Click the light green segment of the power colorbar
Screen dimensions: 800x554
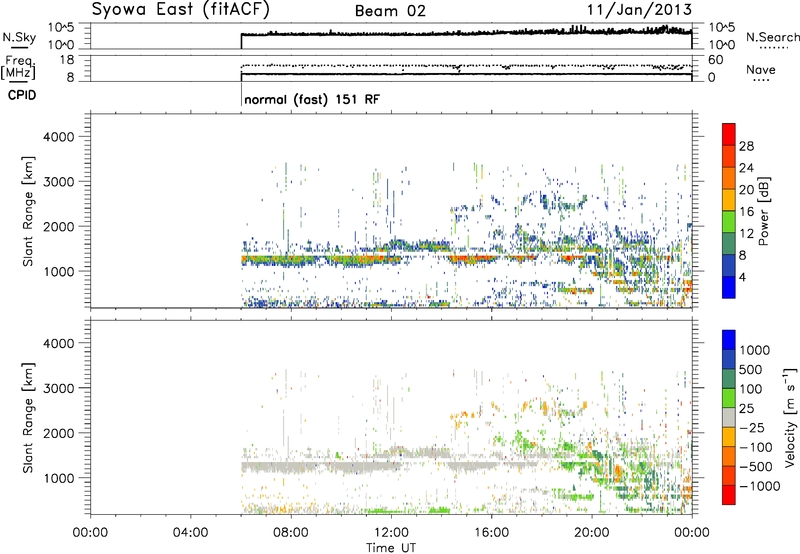pyautogui.click(x=729, y=222)
